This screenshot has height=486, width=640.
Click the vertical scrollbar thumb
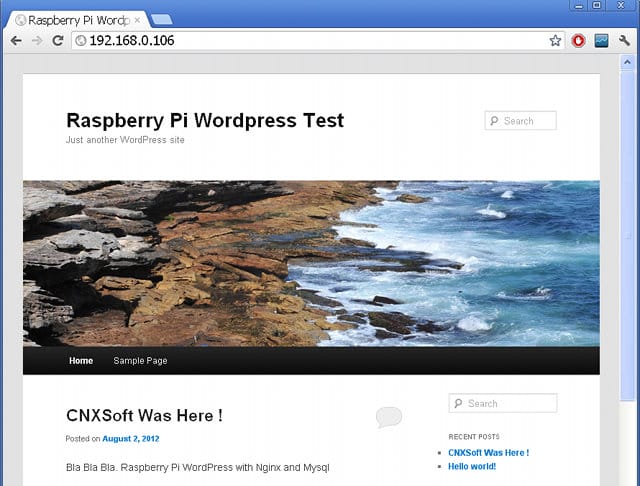coord(627,236)
